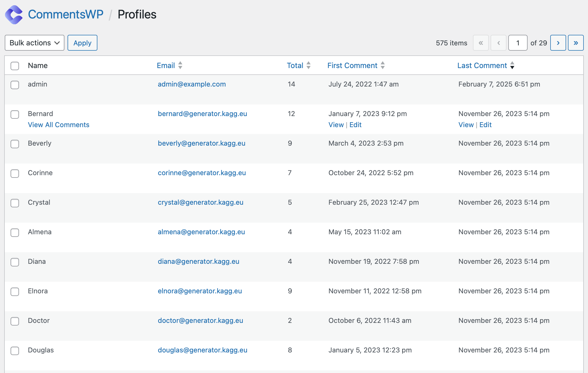Click the Last Comment sort arrow
Image resolution: width=588 pixels, height=373 pixels.
tap(512, 65)
